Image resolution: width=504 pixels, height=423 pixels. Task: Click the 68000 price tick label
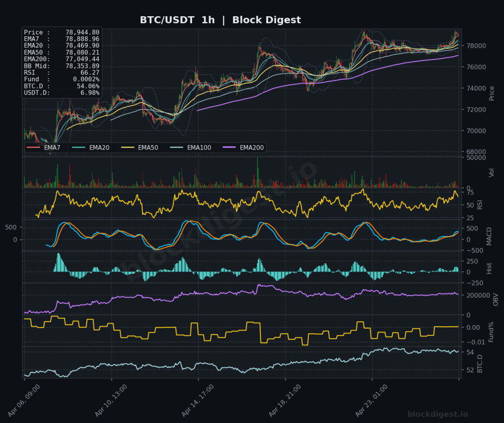pos(475,151)
